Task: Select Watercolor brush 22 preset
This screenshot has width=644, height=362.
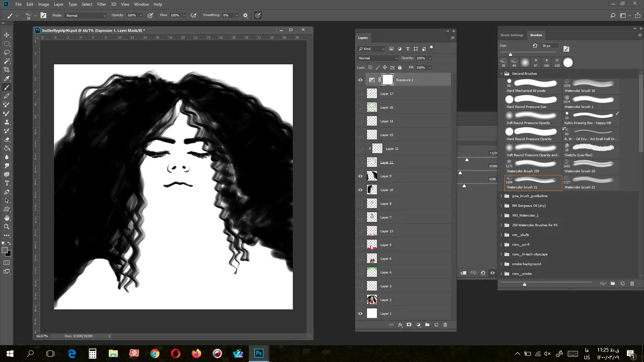Action: click(591, 183)
